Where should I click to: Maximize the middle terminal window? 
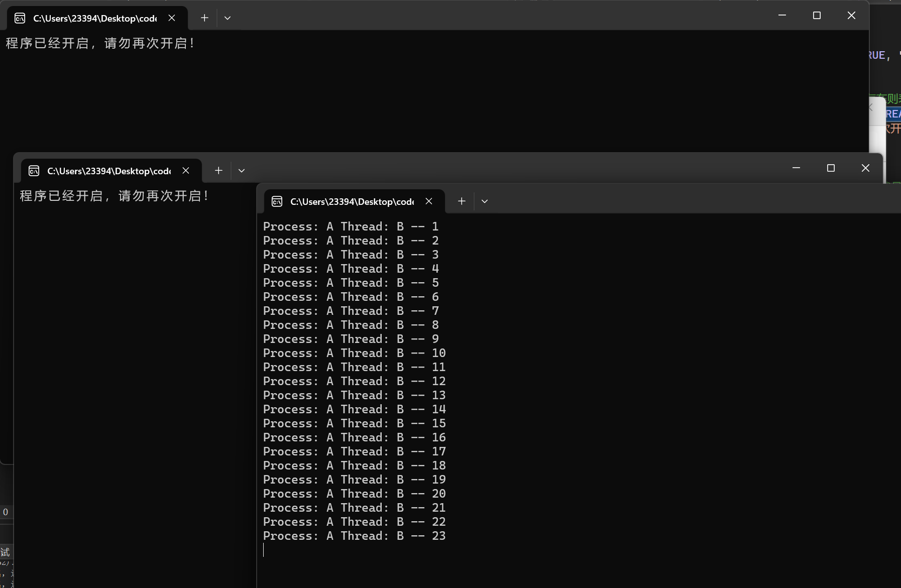point(831,168)
